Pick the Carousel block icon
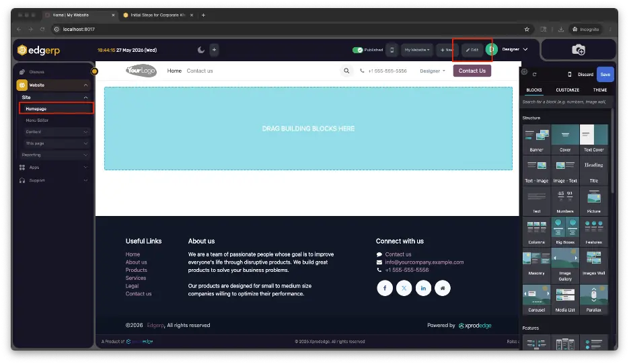The width and height of the screenshot is (629, 364). (x=536, y=299)
